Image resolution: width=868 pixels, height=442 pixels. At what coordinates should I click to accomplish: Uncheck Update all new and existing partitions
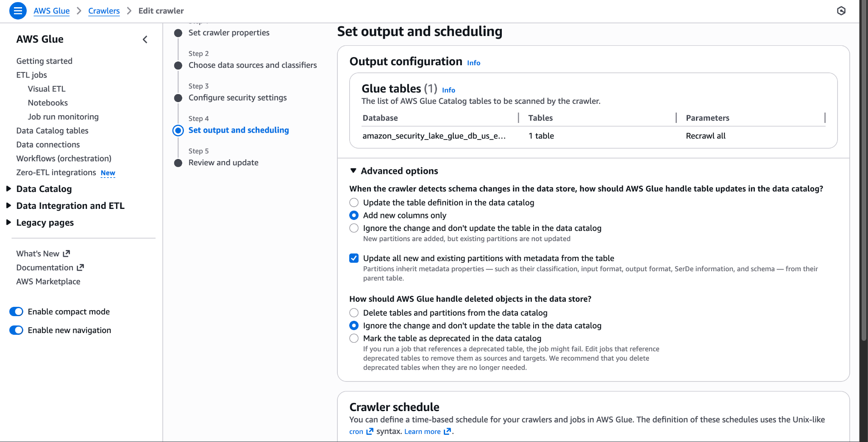pos(354,258)
